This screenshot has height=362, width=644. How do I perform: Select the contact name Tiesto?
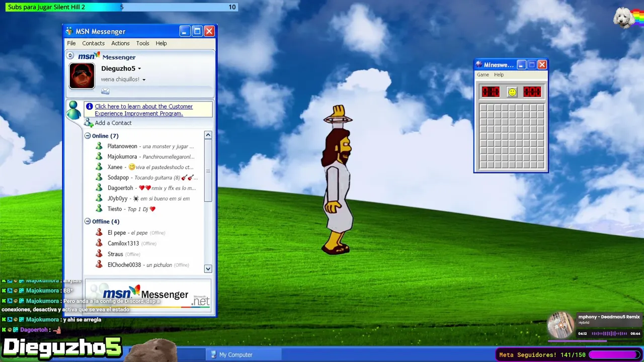(x=115, y=209)
